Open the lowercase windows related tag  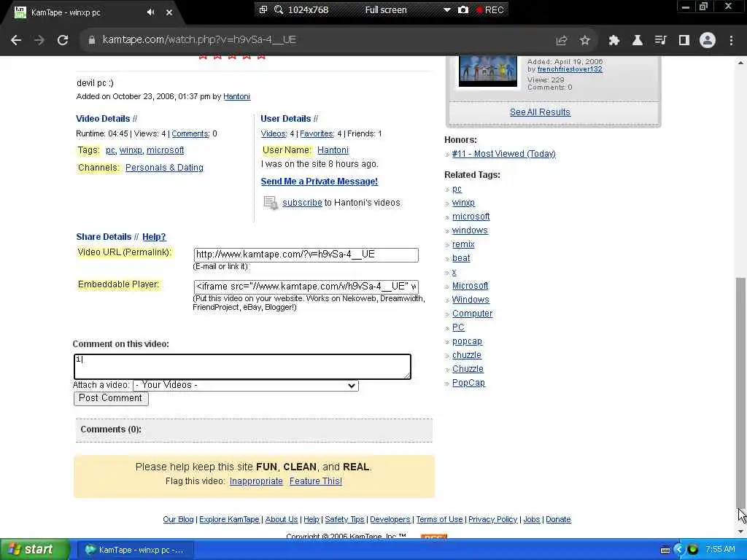470,230
